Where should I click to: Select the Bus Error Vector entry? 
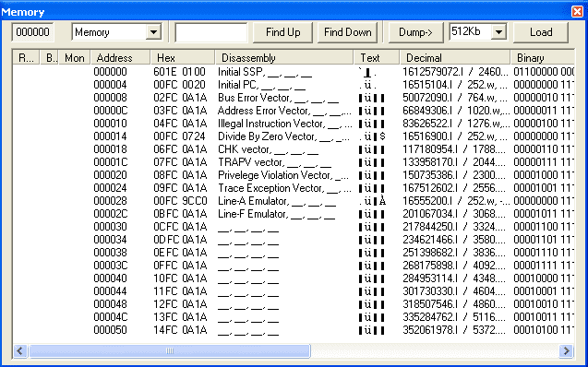[x=278, y=98]
